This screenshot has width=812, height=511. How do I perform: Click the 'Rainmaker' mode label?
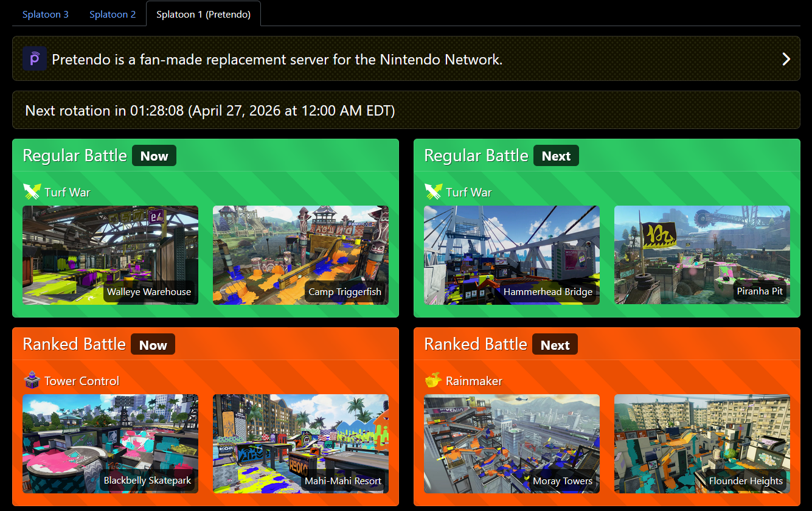(x=474, y=381)
